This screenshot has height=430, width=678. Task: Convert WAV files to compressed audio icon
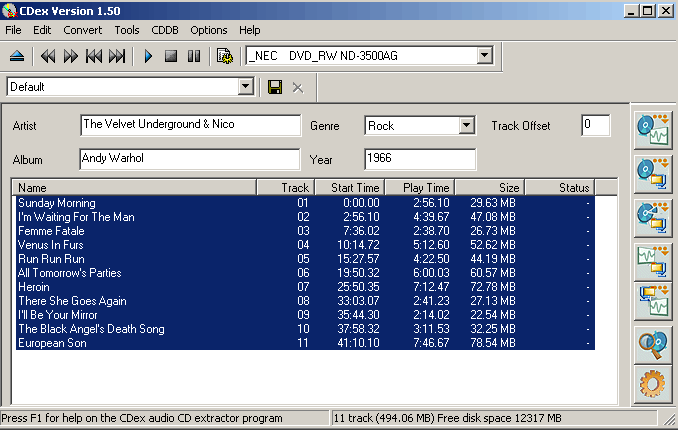pyautogui.click(x=653, y=262)
